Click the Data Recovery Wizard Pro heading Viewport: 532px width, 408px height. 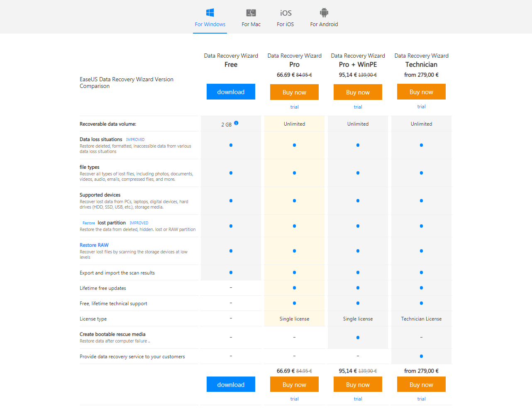[x=294, y=60]
